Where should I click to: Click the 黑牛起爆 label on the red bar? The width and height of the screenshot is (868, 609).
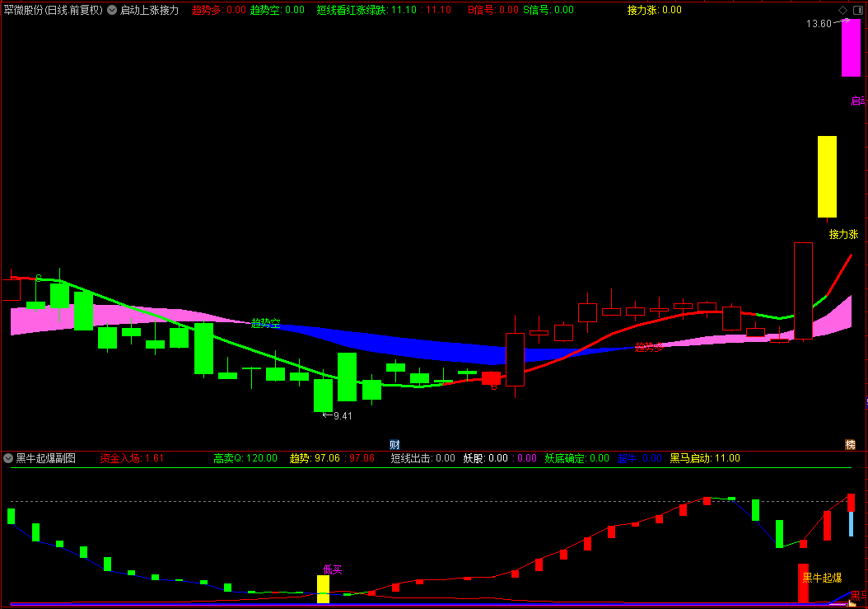coord(822,578)
